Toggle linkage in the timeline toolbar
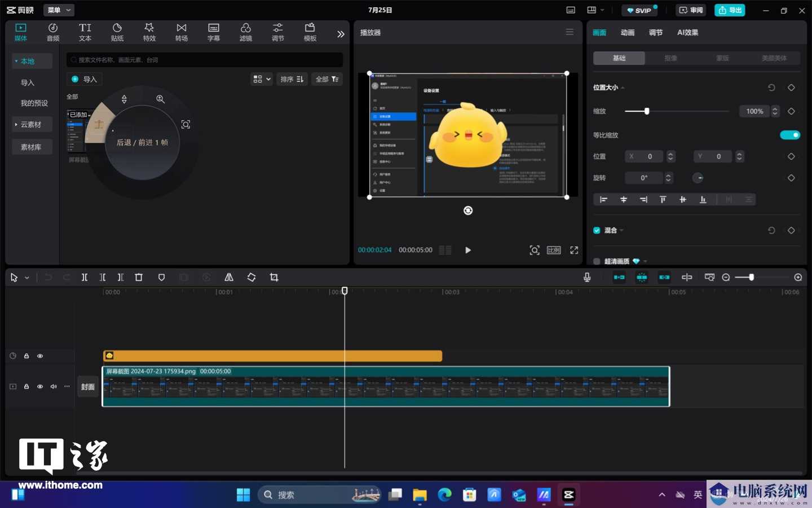Image resolution: width=812 pixels, height=508 pixels. (664, 277)
